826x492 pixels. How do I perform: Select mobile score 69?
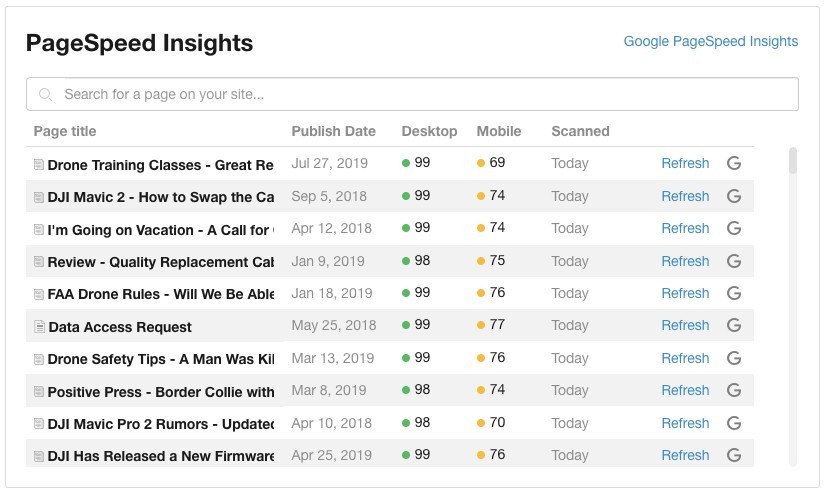point(497,162)
